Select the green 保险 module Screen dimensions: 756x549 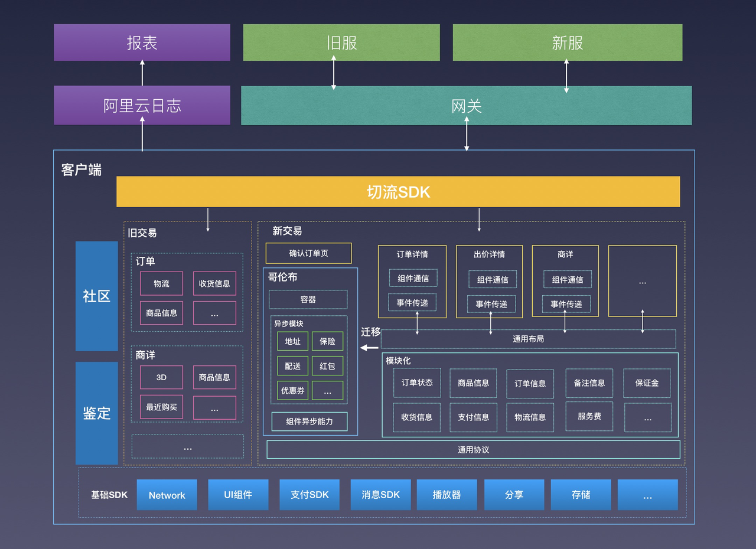tap(327, 341)
